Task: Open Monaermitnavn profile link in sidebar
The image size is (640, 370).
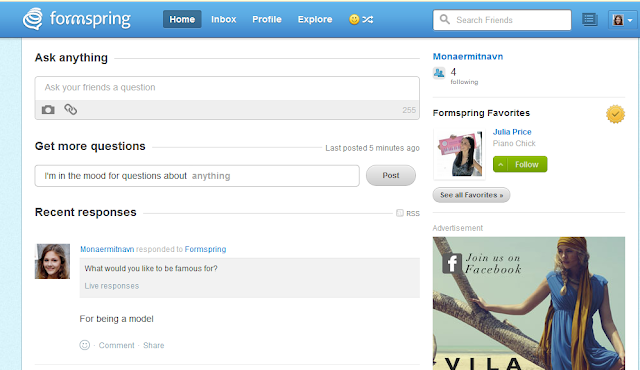Action: [468, 57]
